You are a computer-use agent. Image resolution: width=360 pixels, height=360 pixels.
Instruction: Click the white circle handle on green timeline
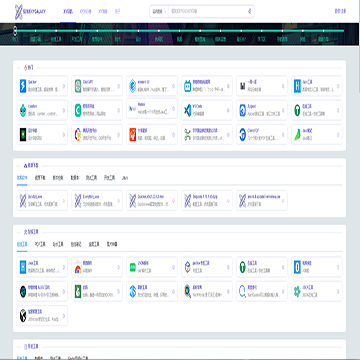(15, 31)
